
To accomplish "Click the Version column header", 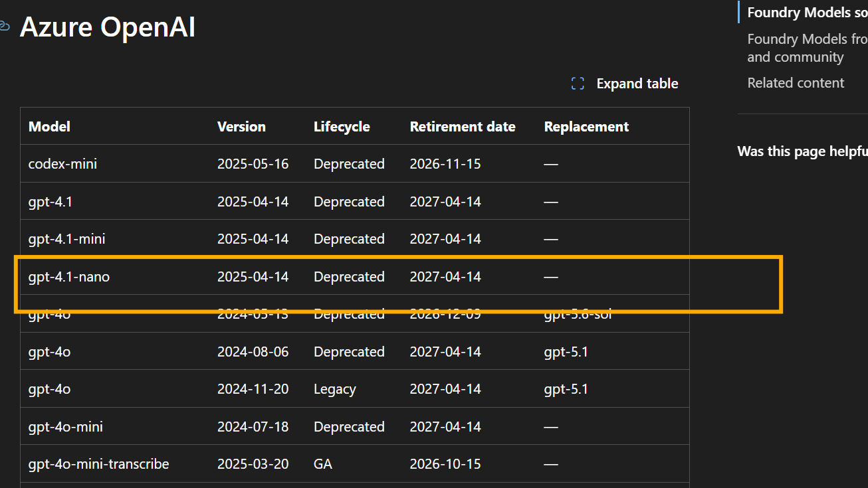I will tap(241, 126).
